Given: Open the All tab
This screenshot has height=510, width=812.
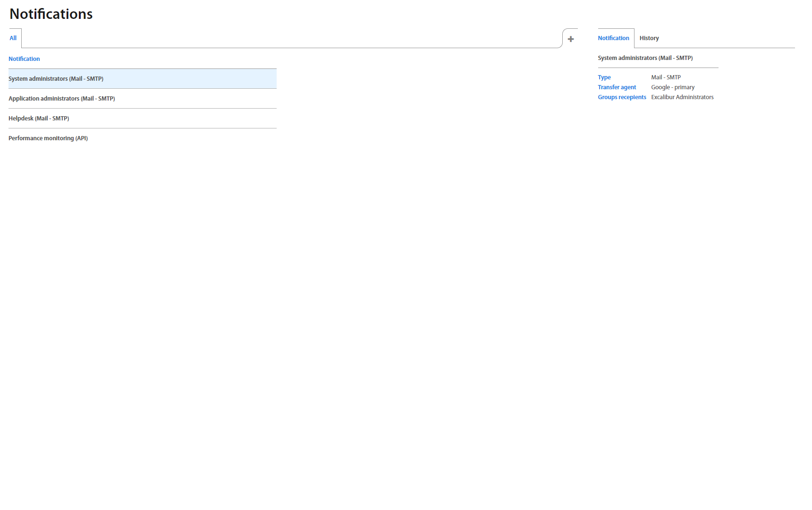Looking at the screenshot, I should (x=13, y=38).
